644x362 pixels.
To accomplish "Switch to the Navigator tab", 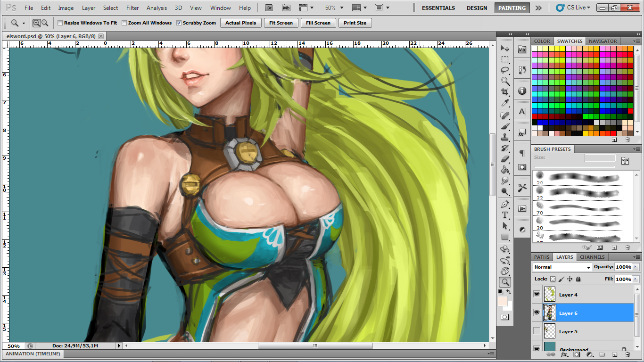I will point(603,41).
